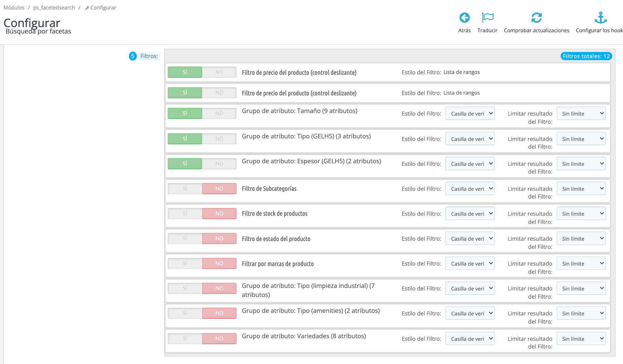Viewport: 623px width, 364px height.
Task: Go to Módulos breadcrumb
Action: tap(14, 7)
